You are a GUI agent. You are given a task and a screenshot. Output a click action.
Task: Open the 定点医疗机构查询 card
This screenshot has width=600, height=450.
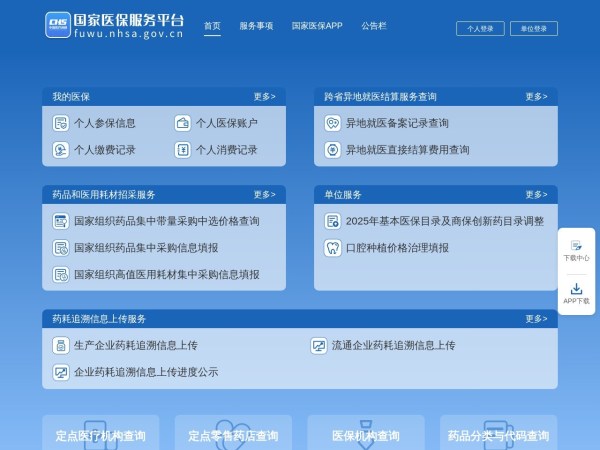(100, 435)
